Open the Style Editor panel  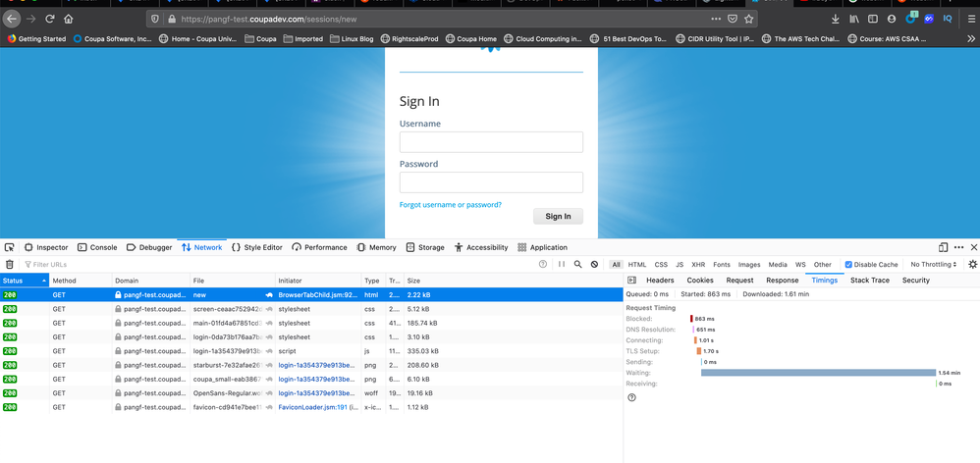[257, 247]
